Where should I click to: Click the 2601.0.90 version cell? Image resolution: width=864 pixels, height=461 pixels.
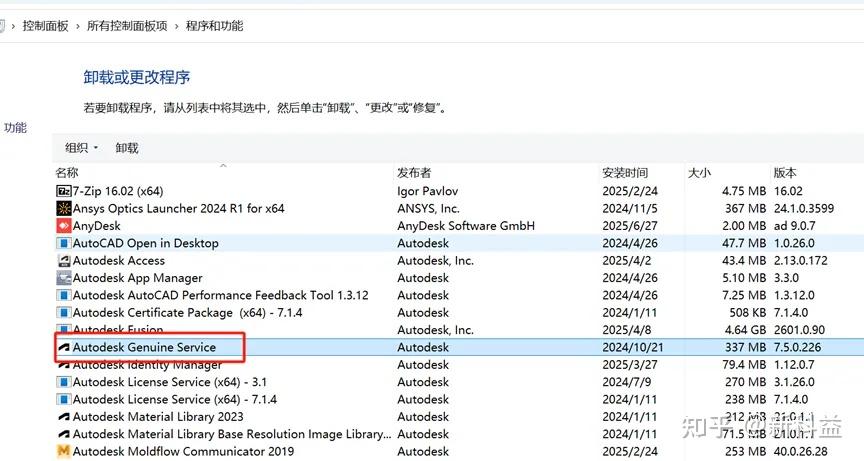click(x=799, y=330)
